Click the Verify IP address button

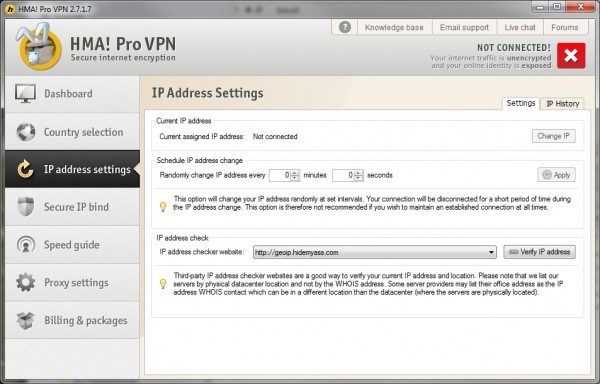pos(539,252)
